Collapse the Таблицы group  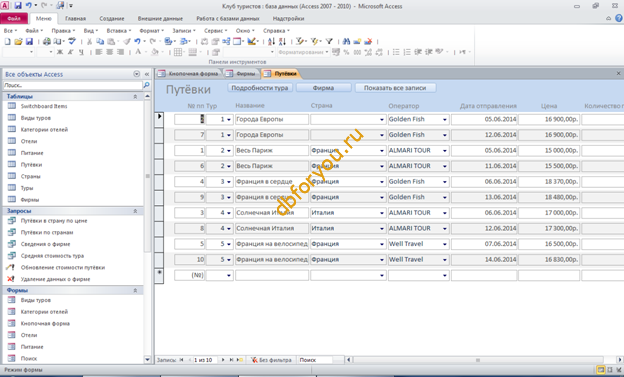click(135, 96)
